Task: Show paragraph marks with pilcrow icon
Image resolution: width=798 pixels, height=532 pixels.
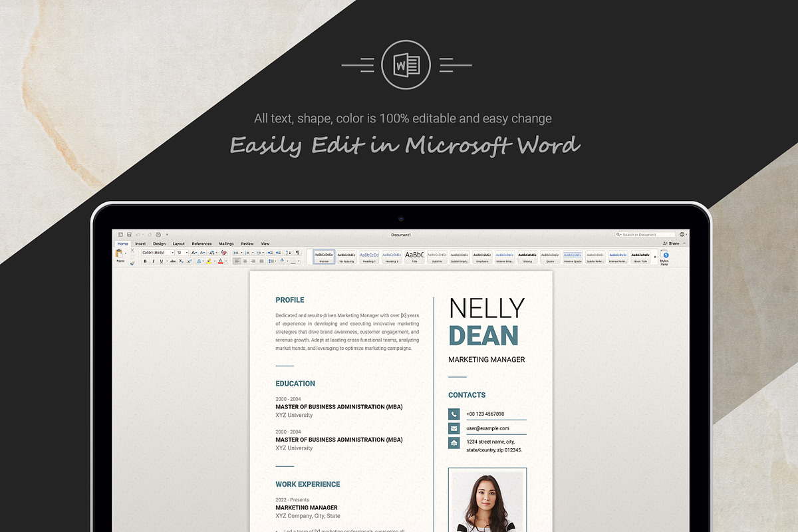Action: [298, 253]
